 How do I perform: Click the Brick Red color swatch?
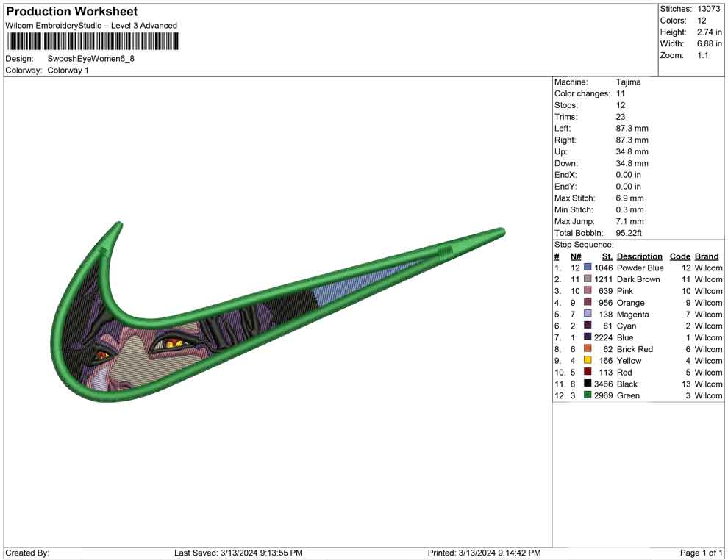[x=588, y=348]
